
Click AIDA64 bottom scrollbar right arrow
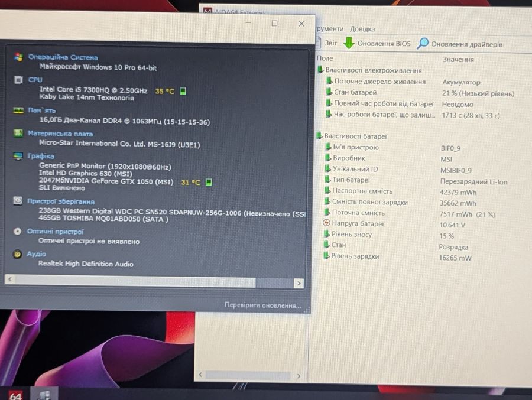(x=299, y=376)
